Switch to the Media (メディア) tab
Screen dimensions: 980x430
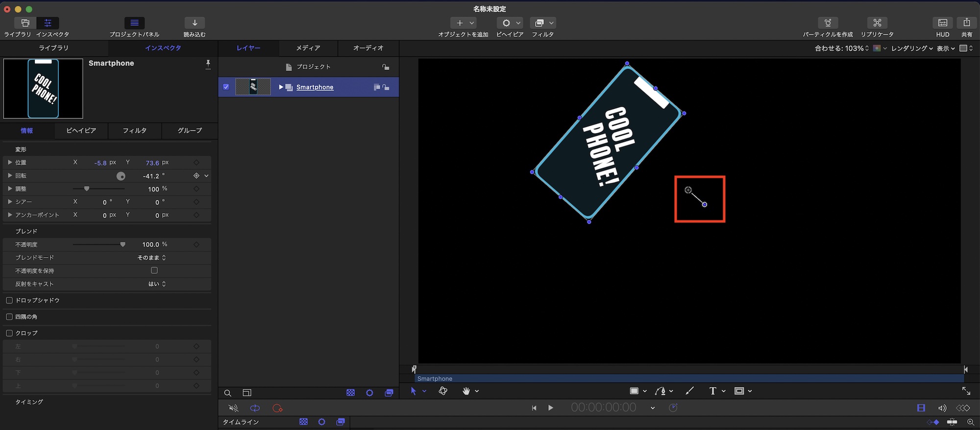coord(308,48)
